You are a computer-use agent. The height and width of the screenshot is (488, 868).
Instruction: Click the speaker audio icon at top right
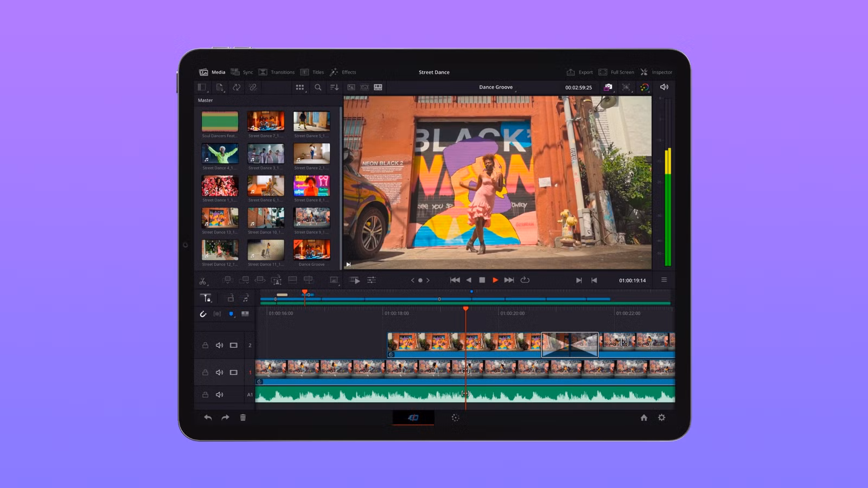click(664, 87)
